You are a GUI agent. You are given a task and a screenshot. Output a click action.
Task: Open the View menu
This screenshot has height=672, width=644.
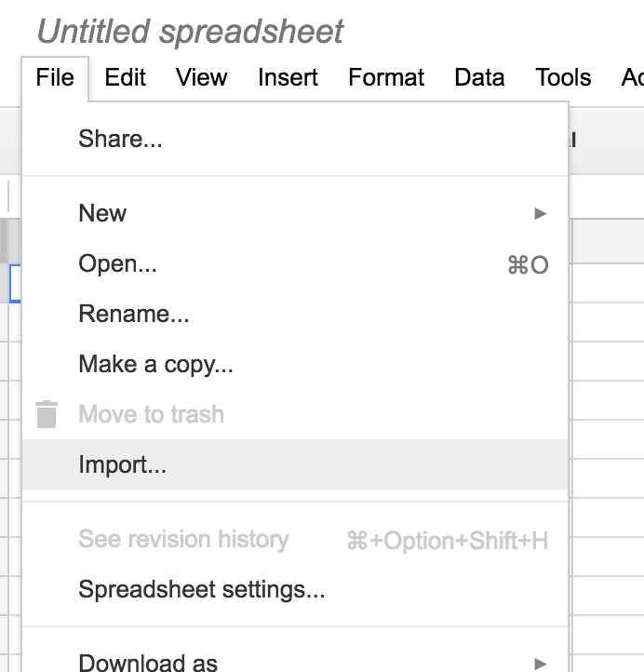pos(201,77)
